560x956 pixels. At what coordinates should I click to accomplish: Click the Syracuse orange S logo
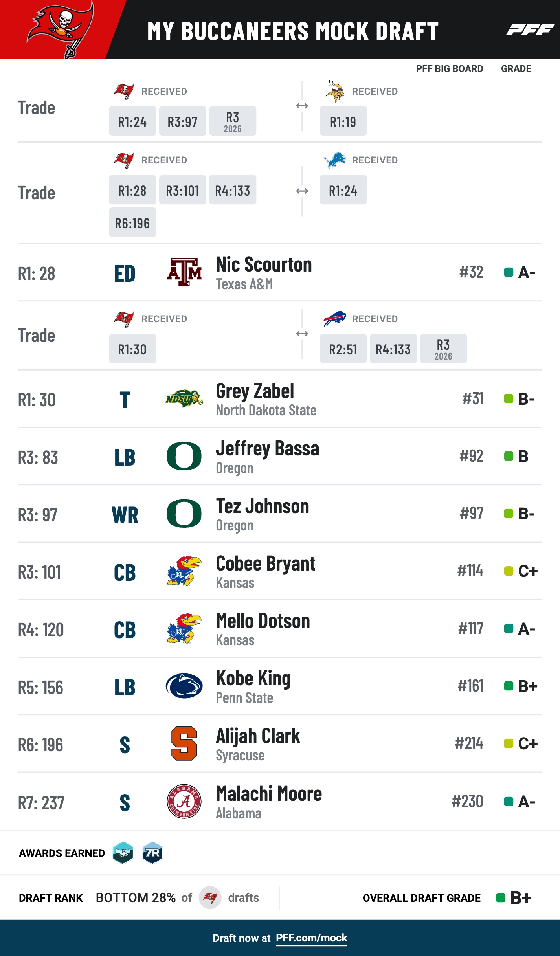point(184,743)
